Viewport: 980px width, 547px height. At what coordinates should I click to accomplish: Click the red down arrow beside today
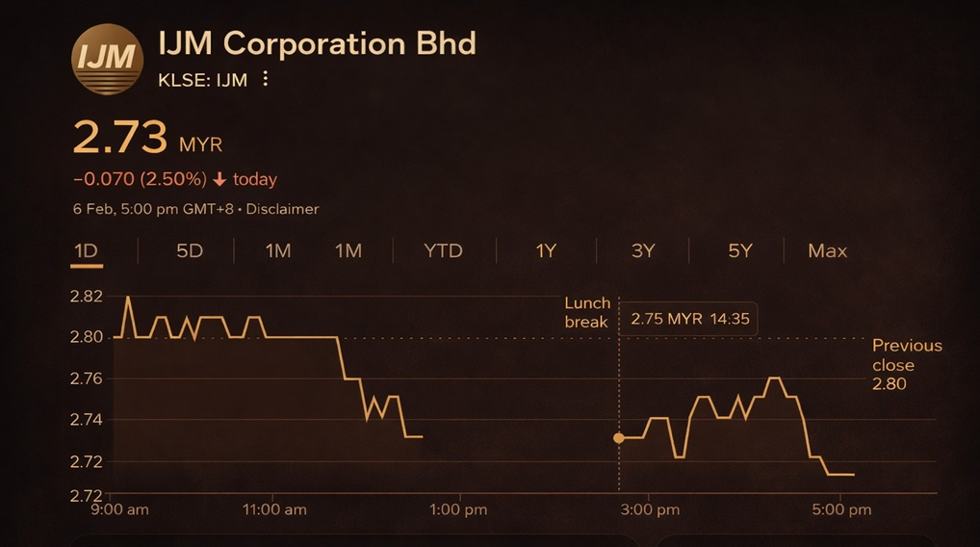[x=219, y=179]
